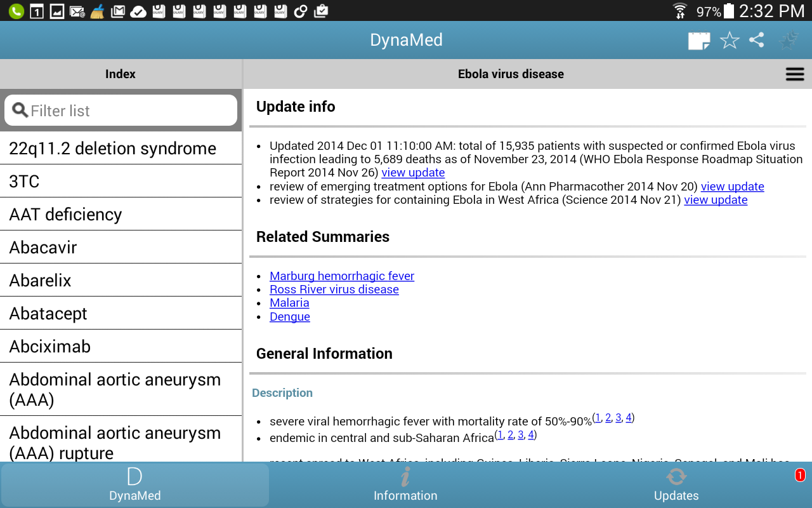
Task: Open the Marburg hemorrhagic fever link
Action: pyautogui.click(x=342, y=276)
